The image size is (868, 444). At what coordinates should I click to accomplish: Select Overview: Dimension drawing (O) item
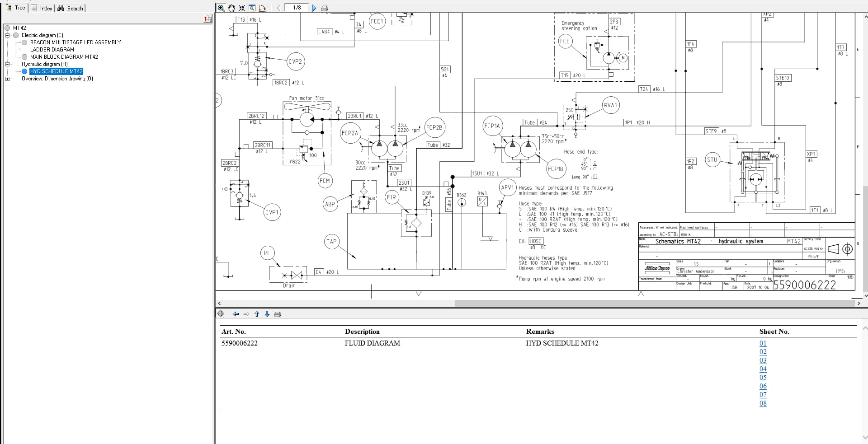[x=57, y=79]
